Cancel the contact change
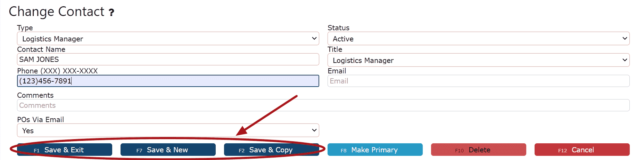The height and width of the screenshot is (160, 644). (x=582, y=150)
